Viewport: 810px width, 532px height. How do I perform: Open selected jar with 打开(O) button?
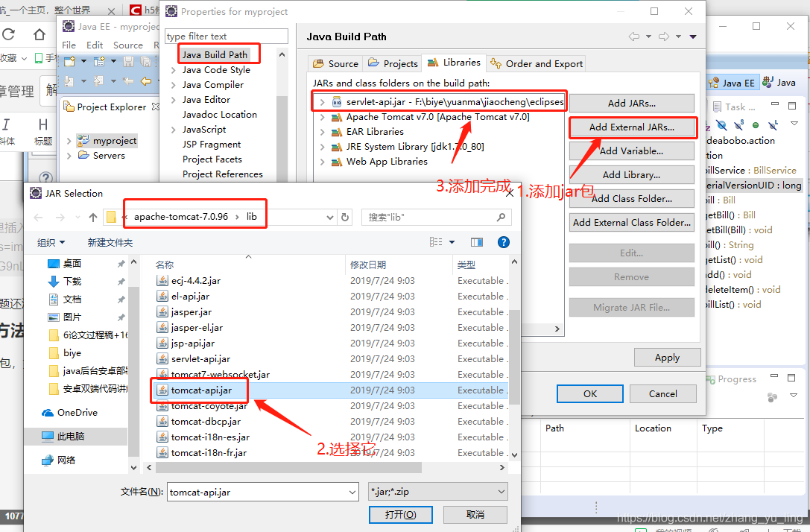400,514
